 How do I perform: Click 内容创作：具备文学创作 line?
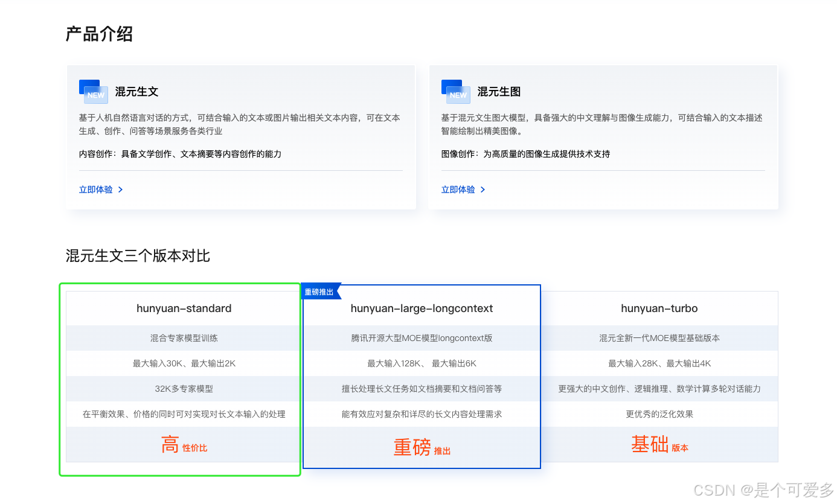click(180, 154)
